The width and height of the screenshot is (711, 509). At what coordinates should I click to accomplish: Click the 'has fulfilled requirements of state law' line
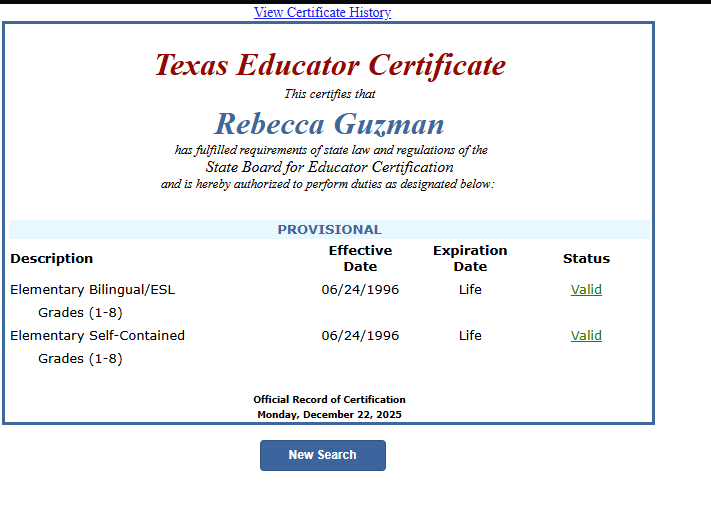(331, 150)
